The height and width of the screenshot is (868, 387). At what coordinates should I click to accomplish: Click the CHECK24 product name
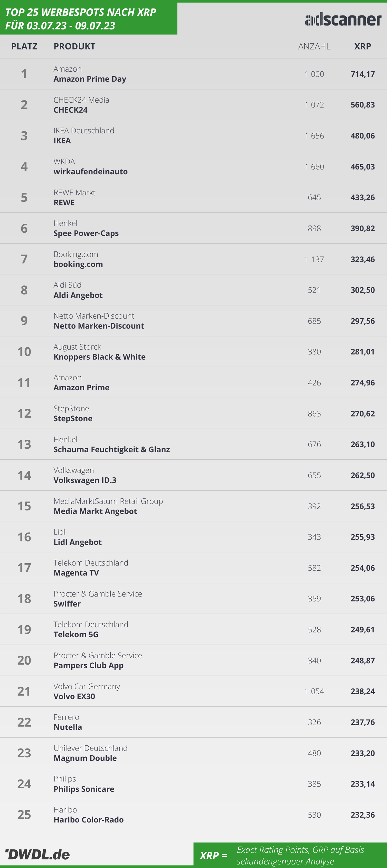click(71, 110)
